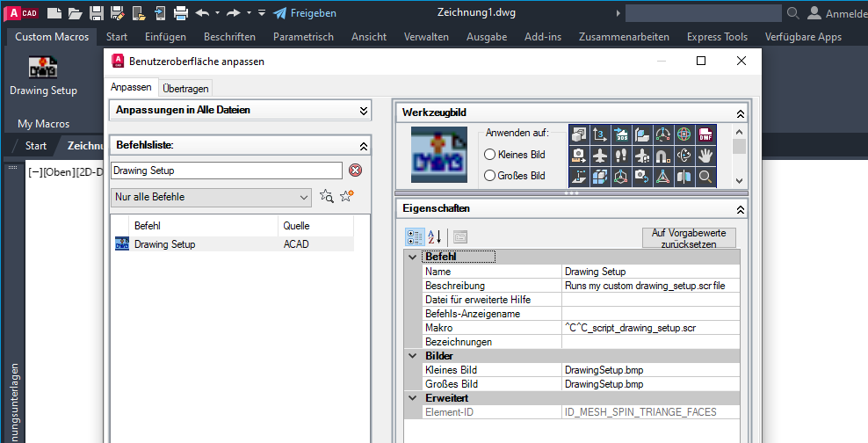Create a new drawing from quick access toolbar

54,12
